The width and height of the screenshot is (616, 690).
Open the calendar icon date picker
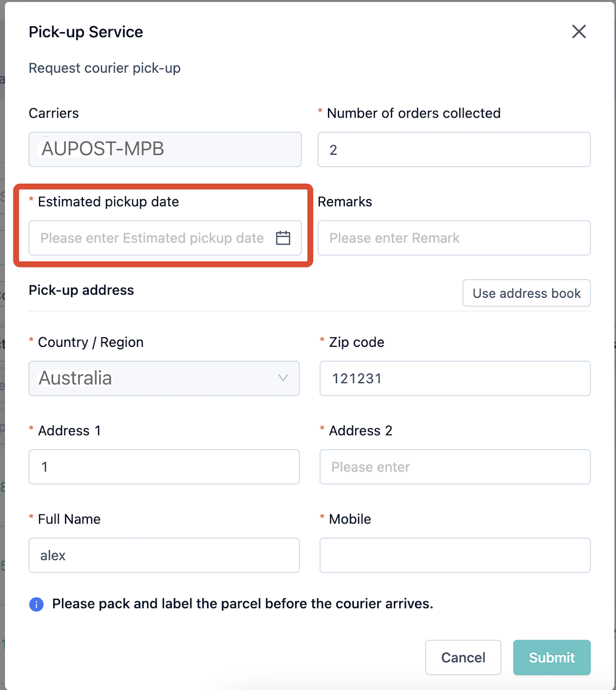[x=283, y=238]
